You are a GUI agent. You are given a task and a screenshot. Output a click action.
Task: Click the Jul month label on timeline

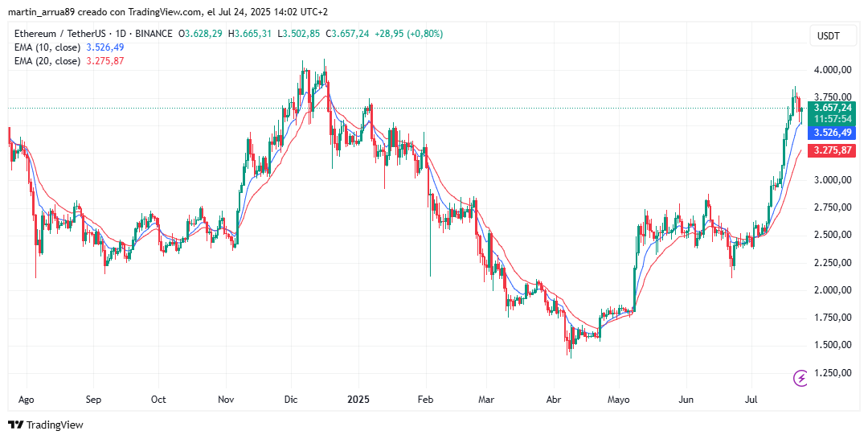[x=751, y=399]
